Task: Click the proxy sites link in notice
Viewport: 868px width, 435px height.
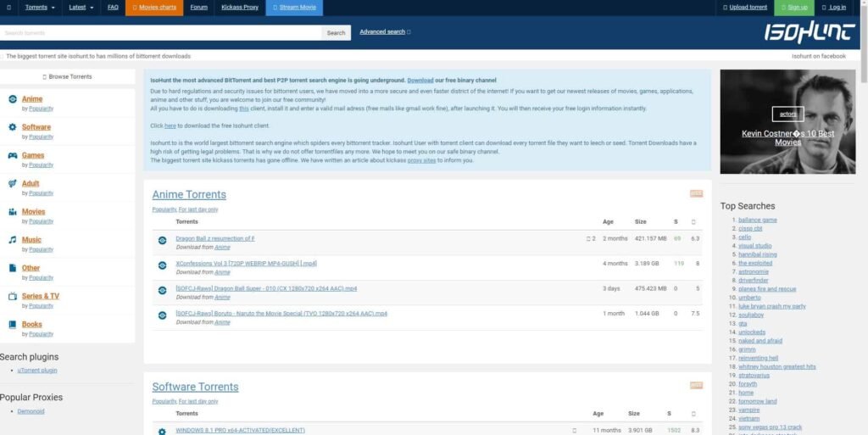Action: coord(422,160)
